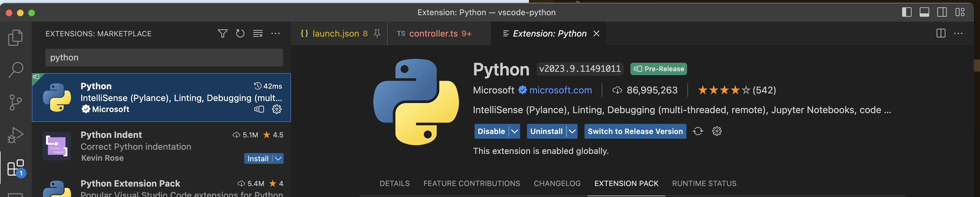Open marketplace Views and More Actions menu
The width and height of the screenshot is (980, 197).
[x=275, y=33]
